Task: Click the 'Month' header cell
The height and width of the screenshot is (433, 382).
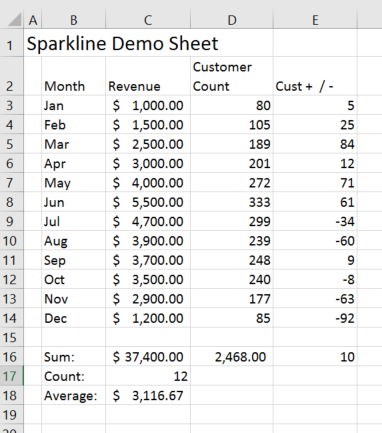Action: (x=74, y=76)
